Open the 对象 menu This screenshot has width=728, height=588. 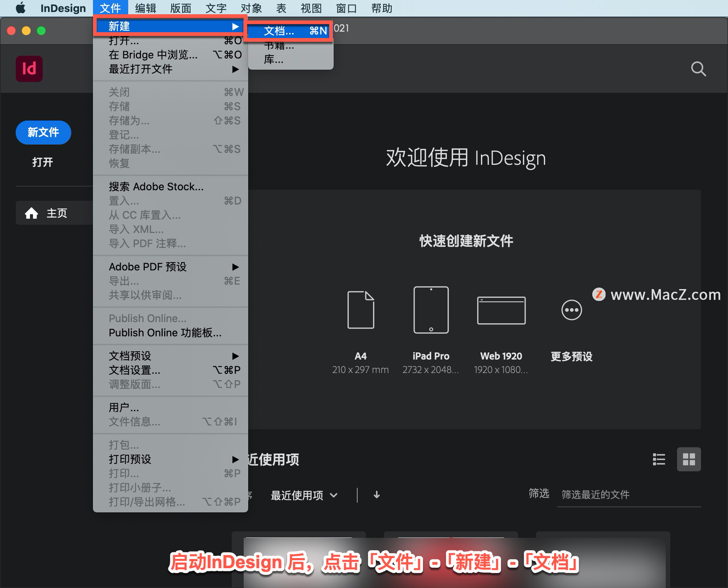(251, 8)
